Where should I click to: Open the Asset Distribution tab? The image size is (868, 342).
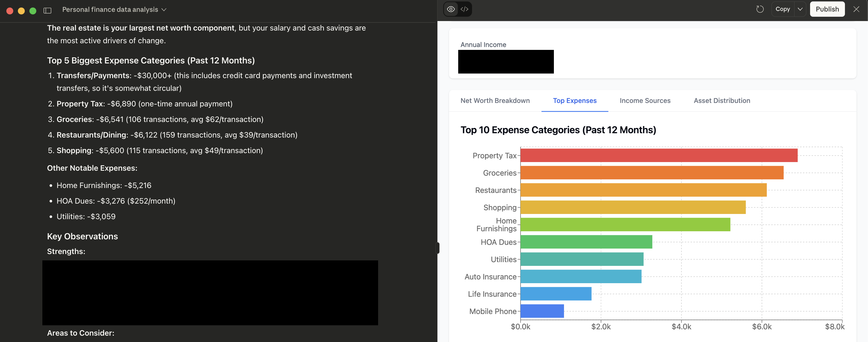click(x=722, y=101)
